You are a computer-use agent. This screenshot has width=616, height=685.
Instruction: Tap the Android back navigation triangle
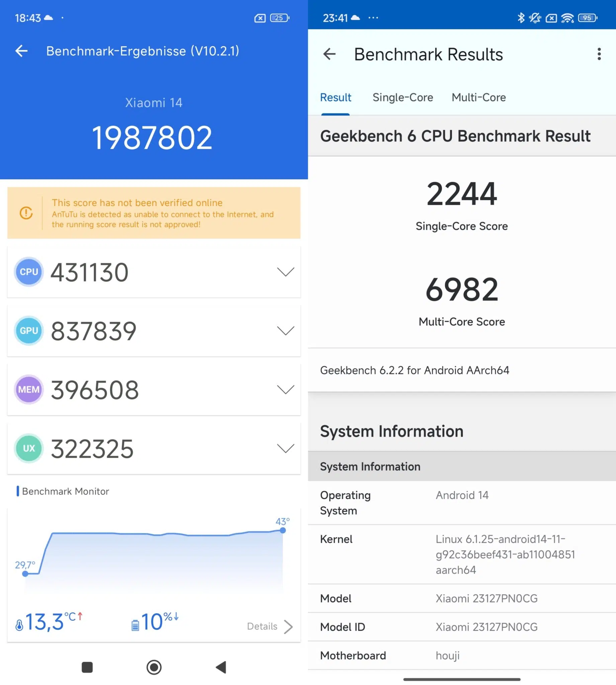click(x=221, y=667)
